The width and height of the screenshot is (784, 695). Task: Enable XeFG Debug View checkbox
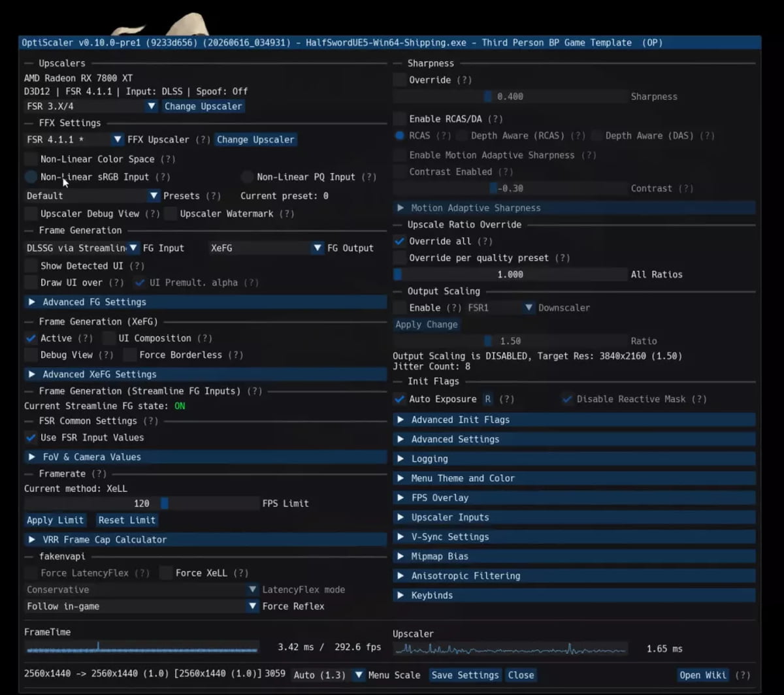tap(31, 355)
